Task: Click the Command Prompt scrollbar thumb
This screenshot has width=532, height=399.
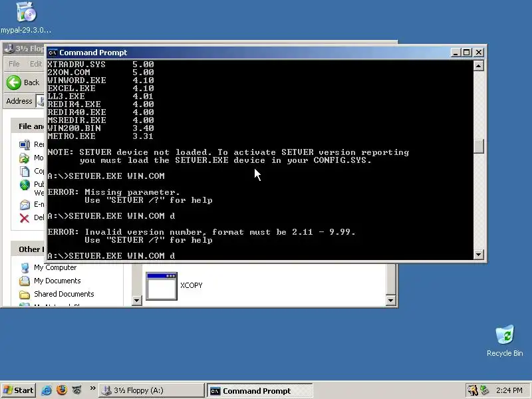Action: [x=478, y=146]
